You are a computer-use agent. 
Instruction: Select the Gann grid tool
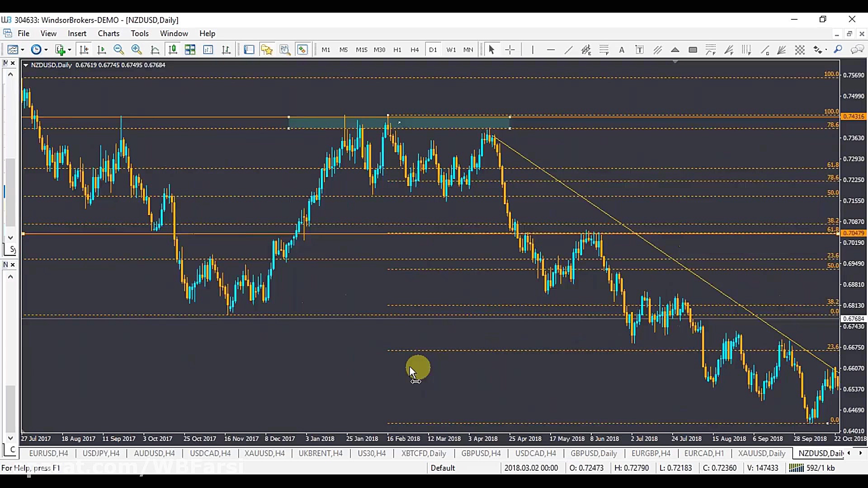pos(800,50)
